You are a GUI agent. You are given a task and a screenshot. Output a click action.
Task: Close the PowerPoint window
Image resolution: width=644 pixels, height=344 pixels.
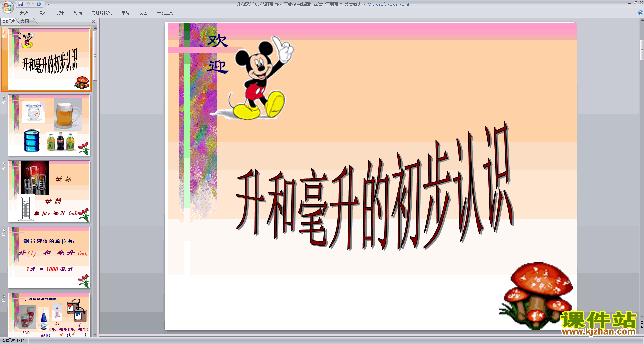pos(641,3)
